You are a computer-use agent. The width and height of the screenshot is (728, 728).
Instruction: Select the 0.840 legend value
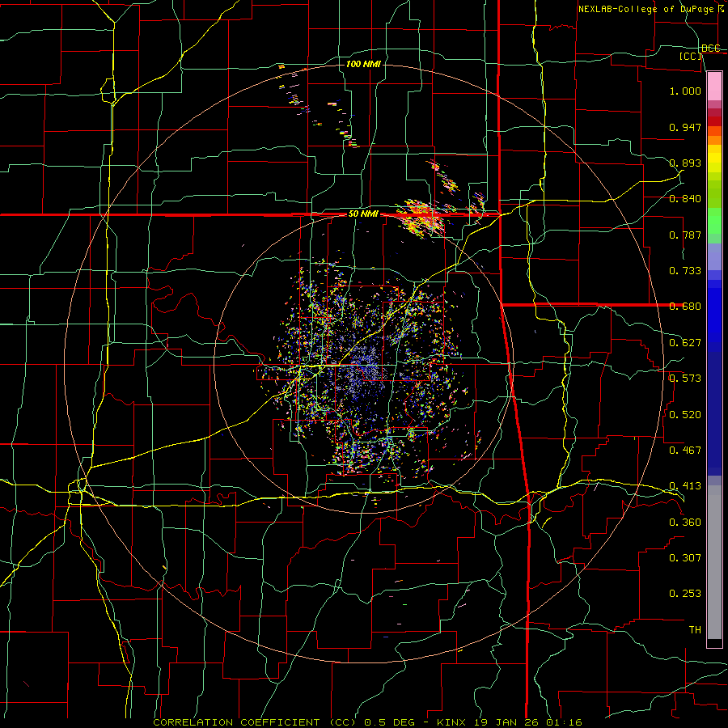(685, 199)
